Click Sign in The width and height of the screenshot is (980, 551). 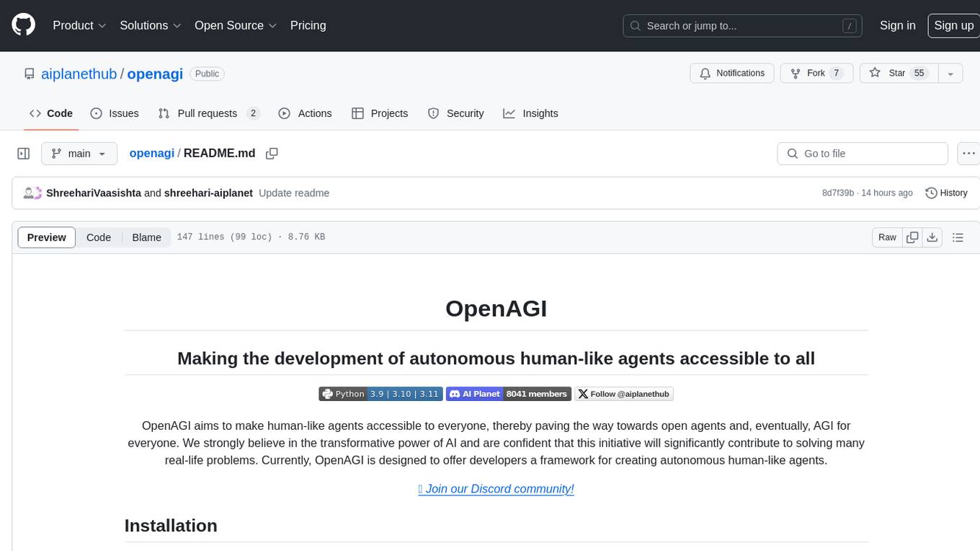coord(897,25)
